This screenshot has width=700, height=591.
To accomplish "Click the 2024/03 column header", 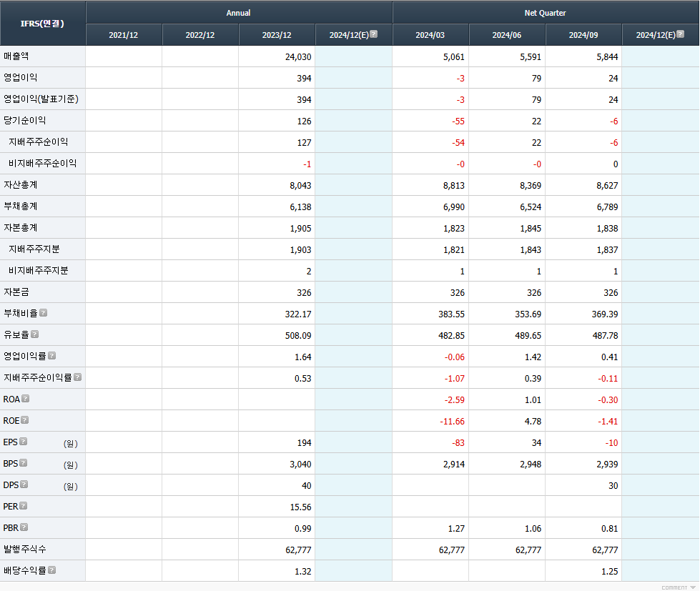I will 430,35.
